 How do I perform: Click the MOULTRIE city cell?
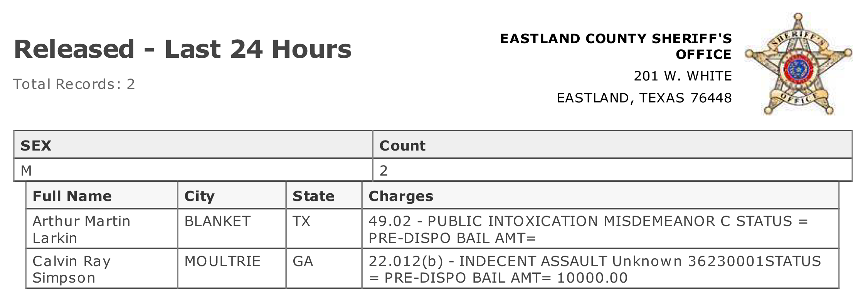click(x=232, y=269)
